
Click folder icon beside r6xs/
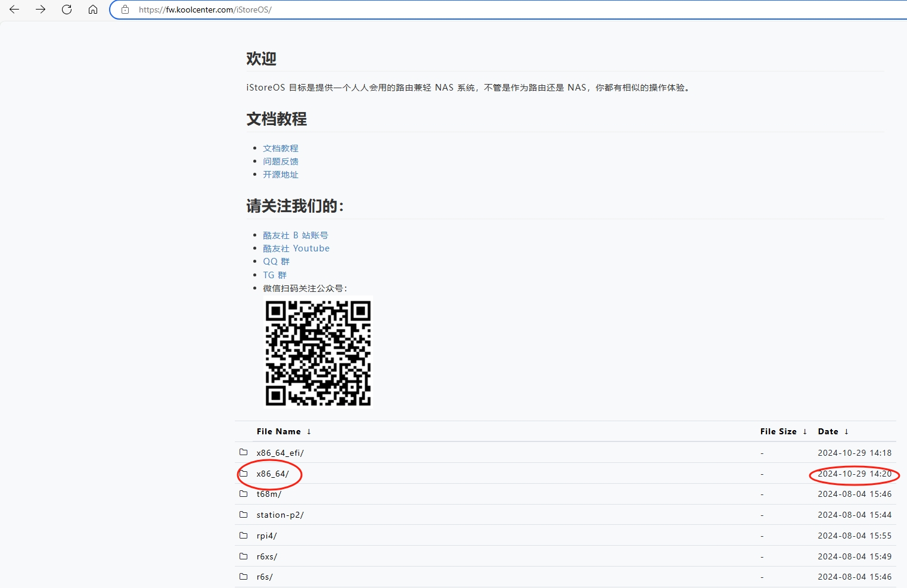tap(244, 556)
